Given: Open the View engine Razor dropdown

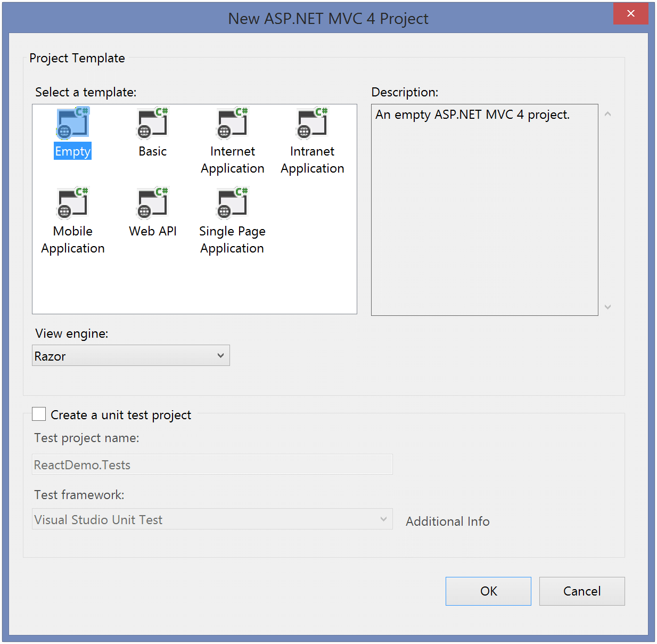Looking at the screenshot, I should tap(131, 355).
